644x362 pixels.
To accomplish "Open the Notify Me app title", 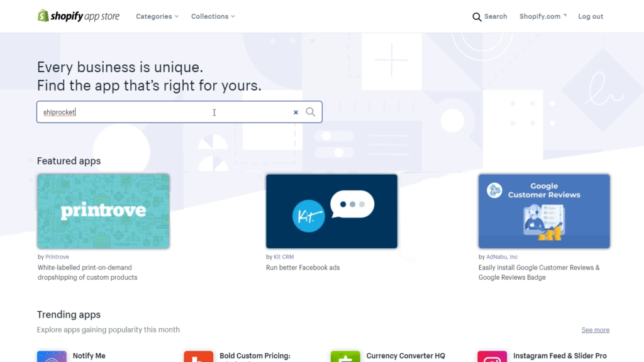I will (89, 356).
